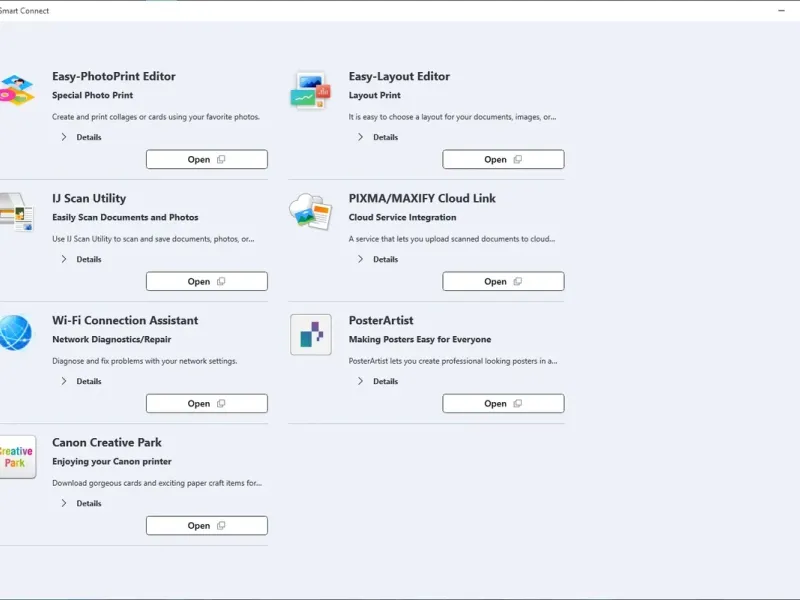Open Canon Creative Park
Image resolution: width=800 pixels, height=600 pixels.
(x=207, y=526)
